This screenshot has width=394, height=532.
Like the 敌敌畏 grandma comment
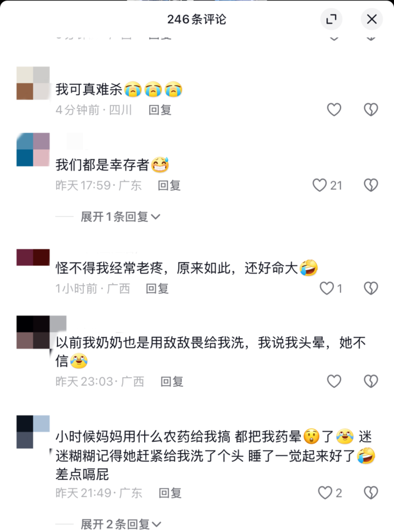(334, 381)
